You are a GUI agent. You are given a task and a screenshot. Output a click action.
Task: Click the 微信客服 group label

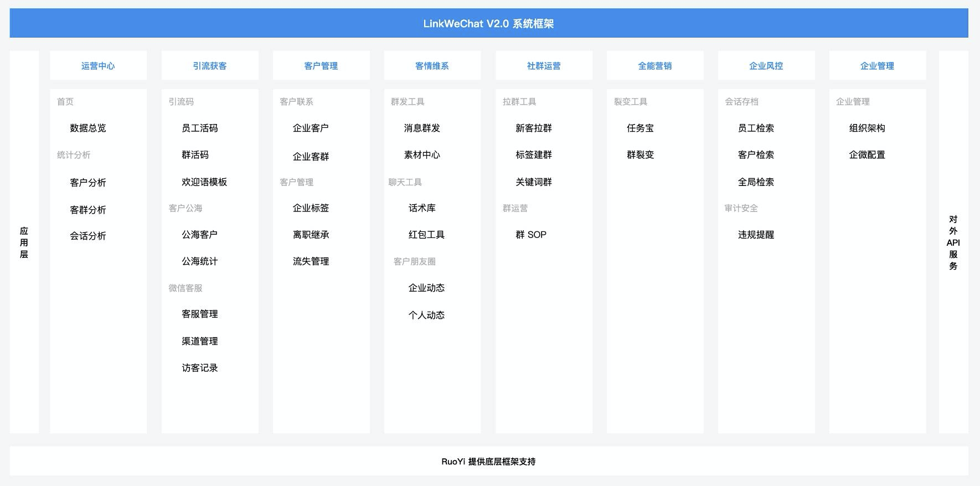point(185,288)
